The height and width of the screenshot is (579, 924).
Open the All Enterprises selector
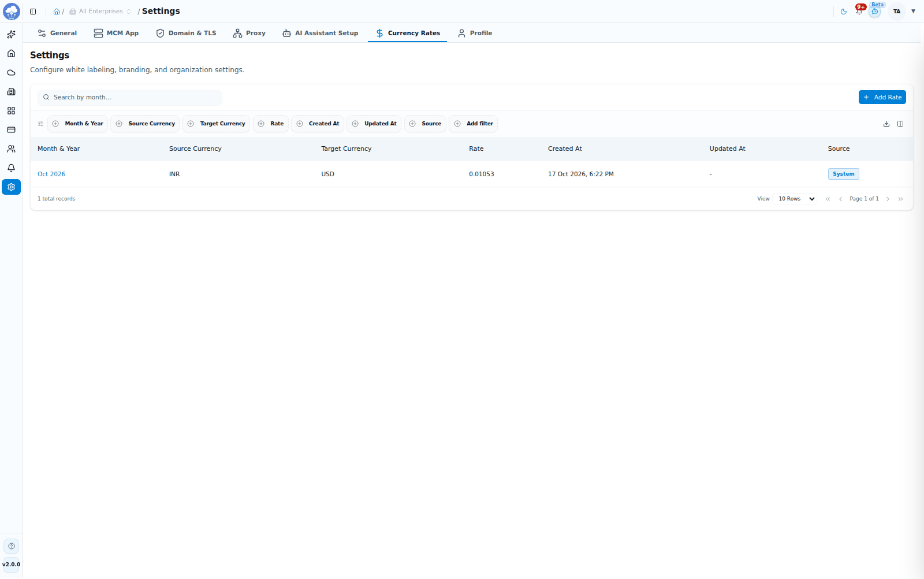click(100, 12)
